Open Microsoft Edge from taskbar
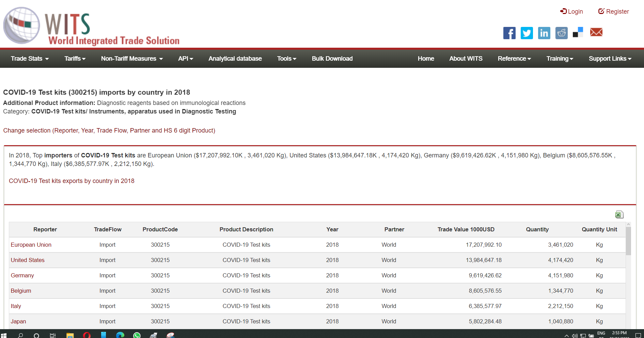The height and width of the screenshot is (338, 644). 120,335
